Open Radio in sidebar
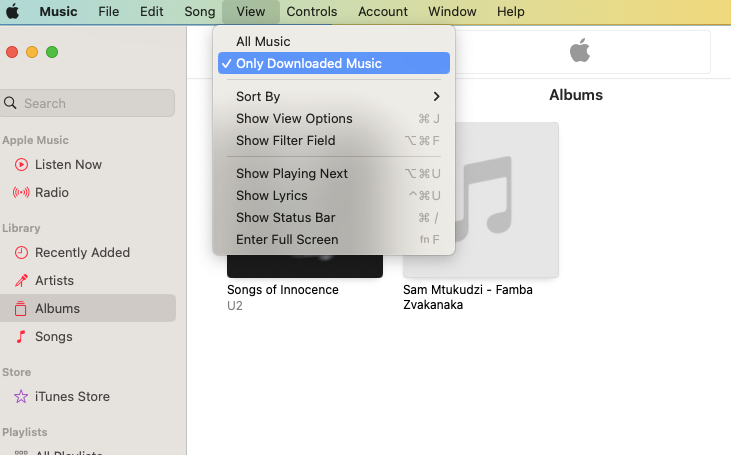 pyautogui.click(x=88, y=193)
